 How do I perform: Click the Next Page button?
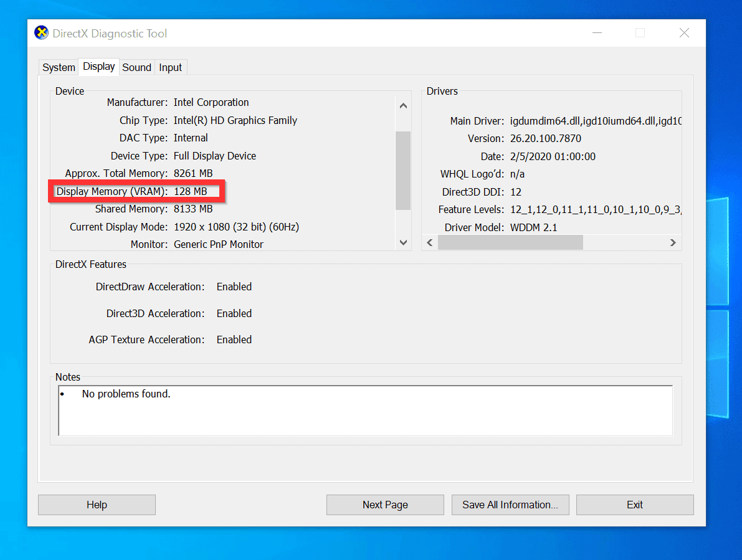[385, 505]
